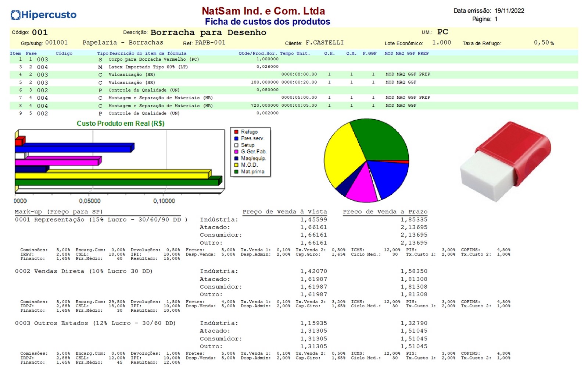Click the magenta bar in the bar chart

[x=58, y=161]
